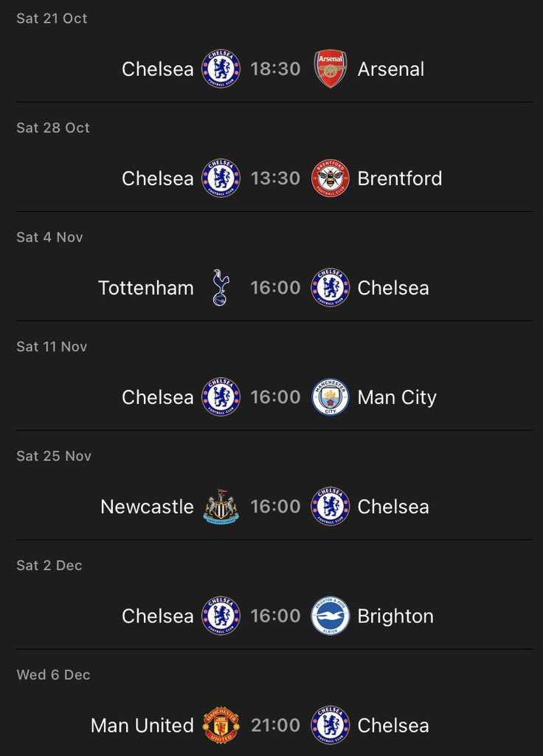
Task: Open the 13:30 Brentford match time
Action: pyautogui.click(x=276, y=179)
